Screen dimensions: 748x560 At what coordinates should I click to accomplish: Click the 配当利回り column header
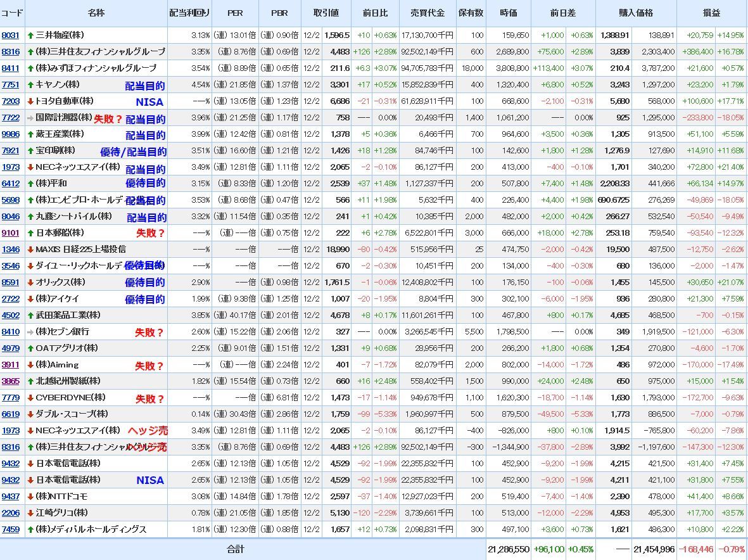[189, 13]
